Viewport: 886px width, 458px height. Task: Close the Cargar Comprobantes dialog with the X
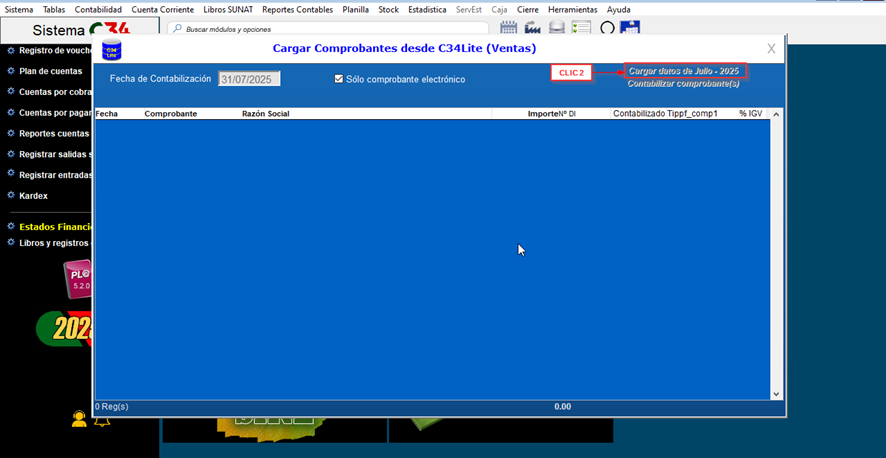point(771,48)
